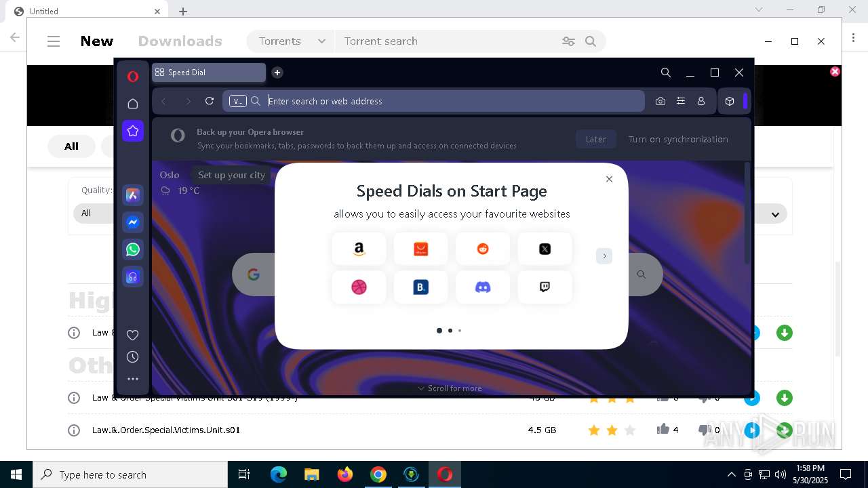Image resolution: width=868 pixels, height=488 pixels.
Task: Expand the Quality All dropdown
Action: [94, 213]
